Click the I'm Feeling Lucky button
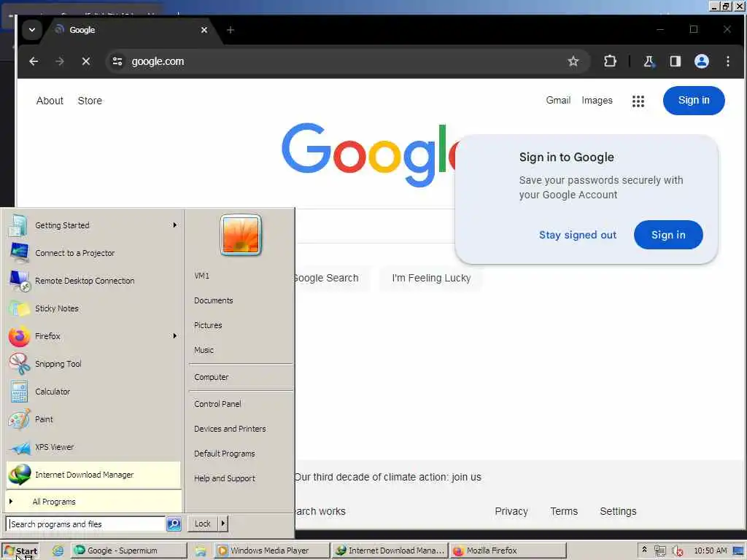The width and height of the screenshot is (747, 560). point(431,278)
